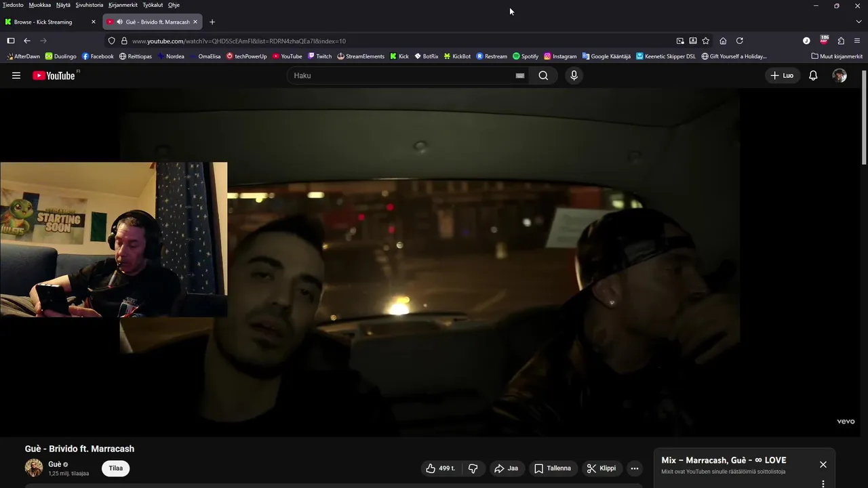Viewport: 868px width, 488px height.
Task: Focus the Haku search field
Action: [402, 75]
